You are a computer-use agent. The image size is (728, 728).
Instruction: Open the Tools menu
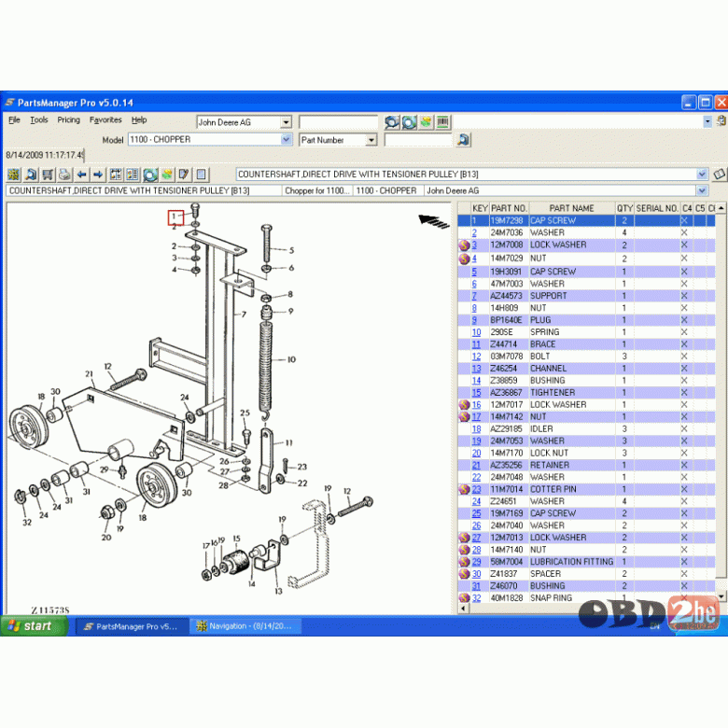(39, 119)
